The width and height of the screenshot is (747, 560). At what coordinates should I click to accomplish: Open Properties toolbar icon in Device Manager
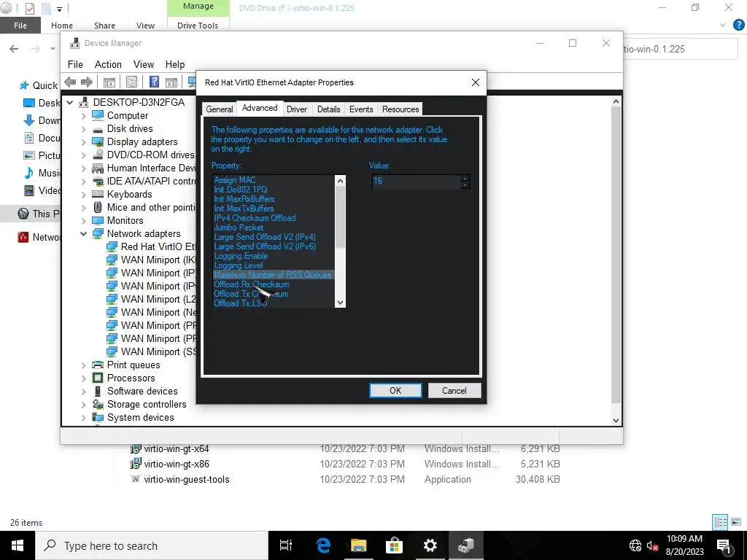coord(131,82)
